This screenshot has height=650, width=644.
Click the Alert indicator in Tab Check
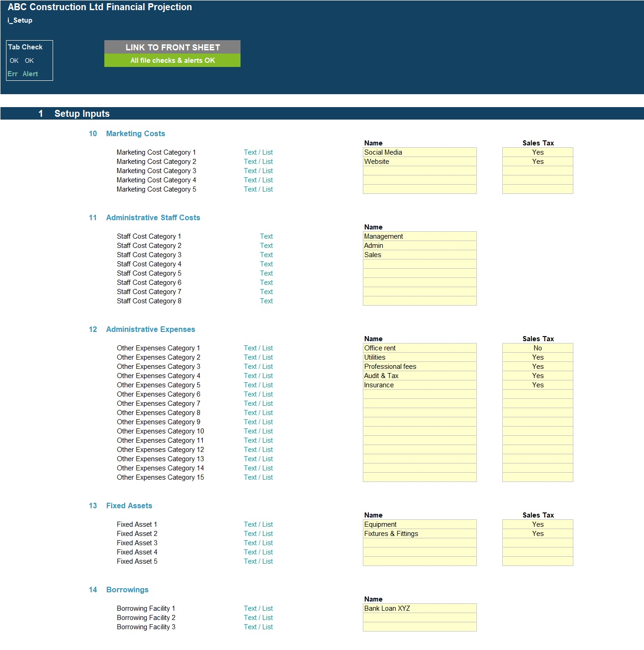coord(30,74)
